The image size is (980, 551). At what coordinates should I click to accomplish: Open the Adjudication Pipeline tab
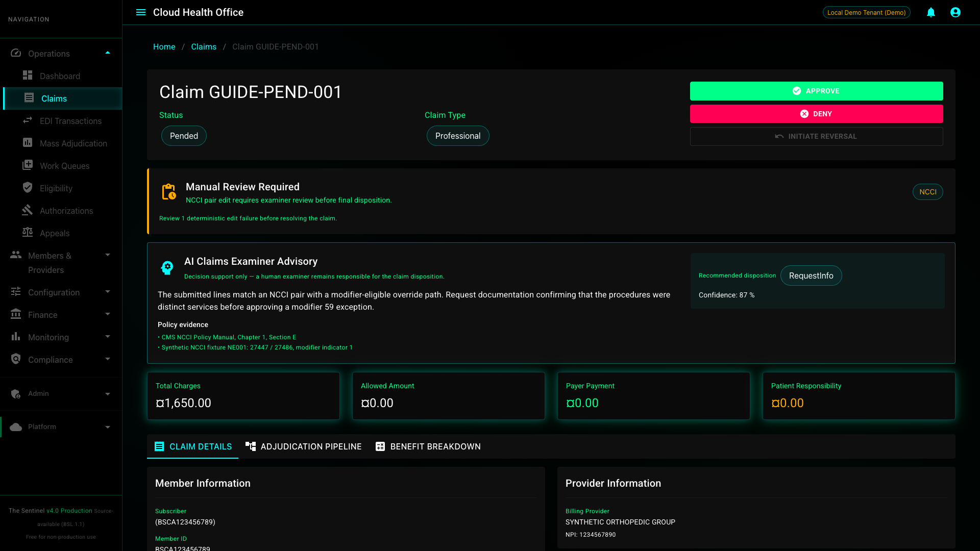click(x=304, y=446)
